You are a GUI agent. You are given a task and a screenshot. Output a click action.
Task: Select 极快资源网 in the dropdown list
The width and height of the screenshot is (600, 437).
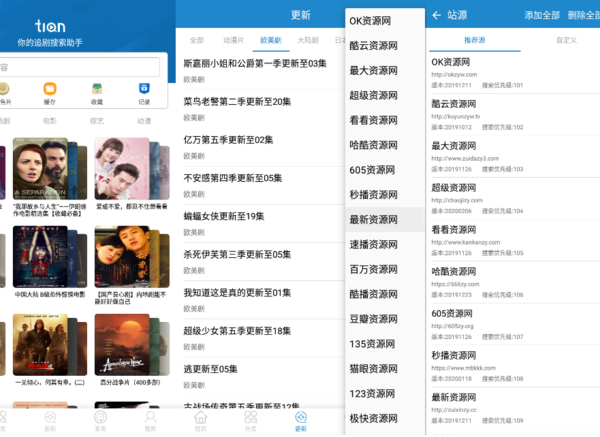coord(371,418)
